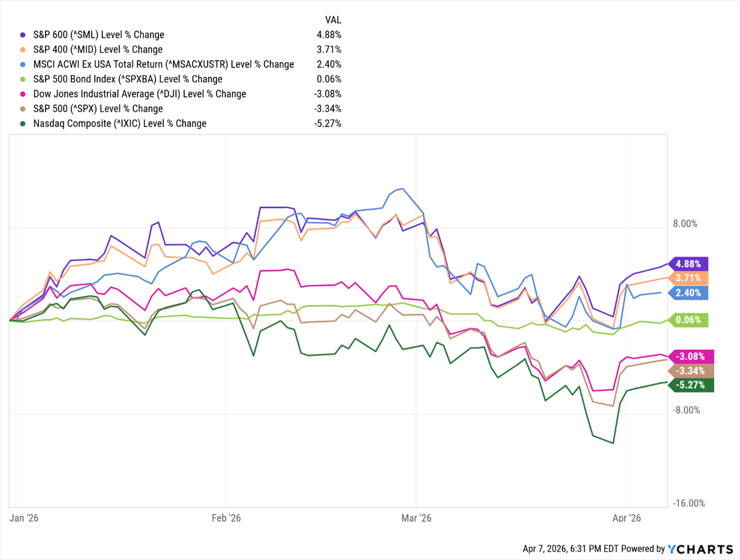Click the dark green Nasdaq legend dot
Screen dimensions: 740x560
tap(23, 124)
